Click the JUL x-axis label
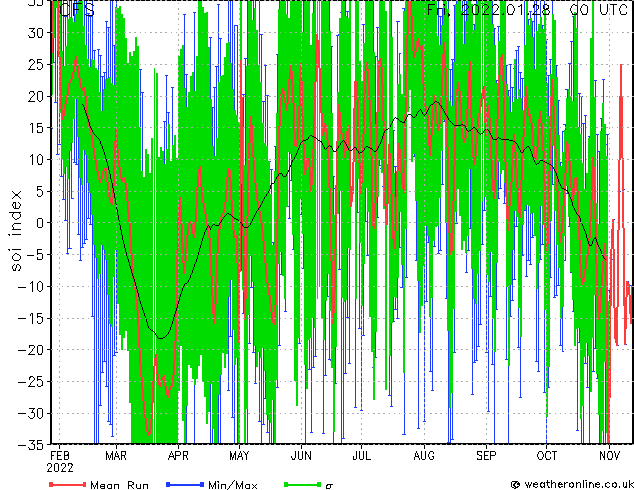The image size is (634, 490). [x=361, y=456]
